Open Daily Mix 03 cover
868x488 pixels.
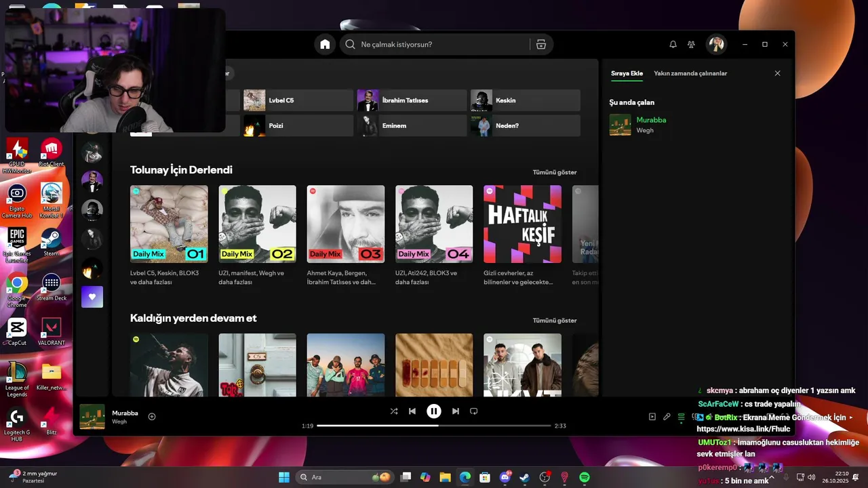pyautogui.click(x=346, y=224)
